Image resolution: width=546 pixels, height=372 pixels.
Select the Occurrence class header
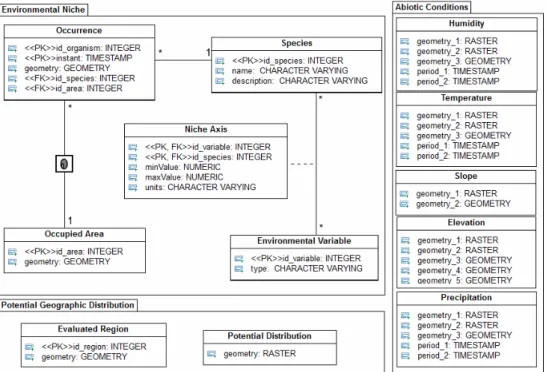[79, 31]
